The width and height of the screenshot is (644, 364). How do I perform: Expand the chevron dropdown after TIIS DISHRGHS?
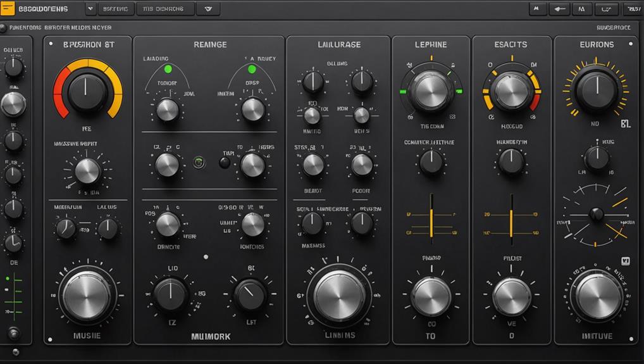208,8
